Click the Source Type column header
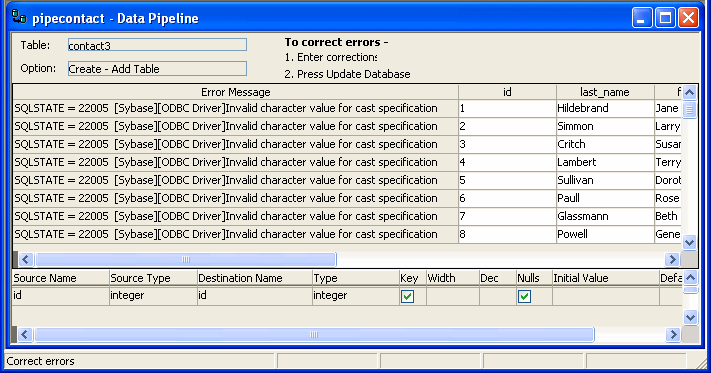Viewport: 711px width, 373px height. (153, 278)
